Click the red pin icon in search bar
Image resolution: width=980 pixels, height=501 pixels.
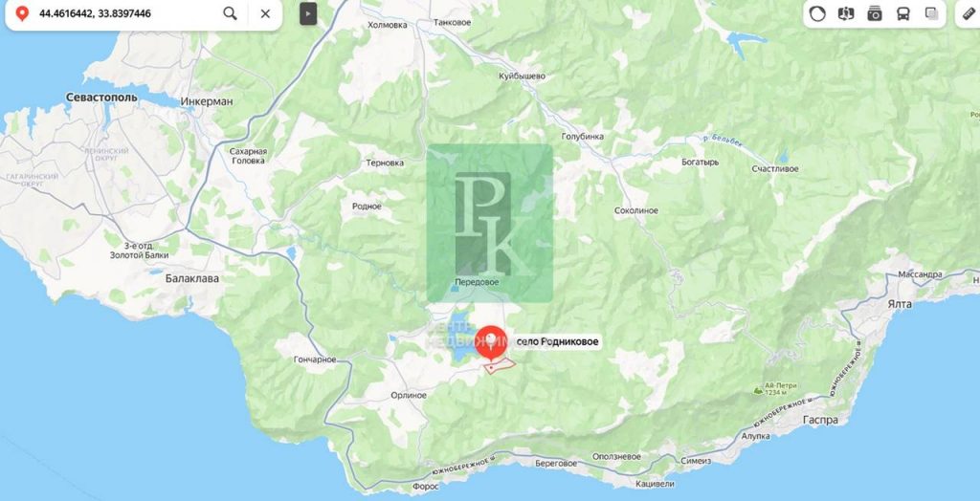[22, 13]
